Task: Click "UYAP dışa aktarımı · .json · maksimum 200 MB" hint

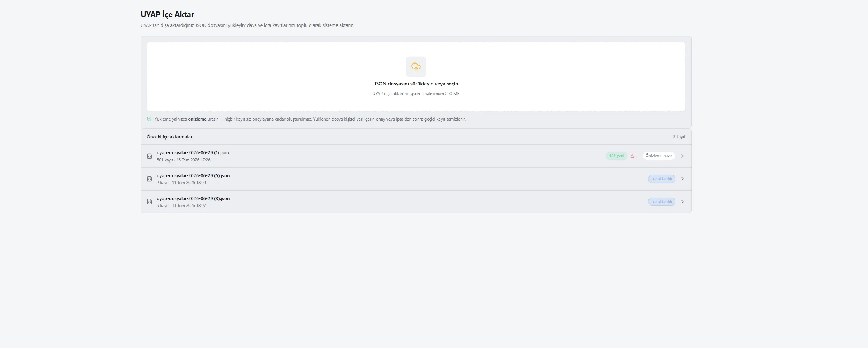Action: click(416, 94)
